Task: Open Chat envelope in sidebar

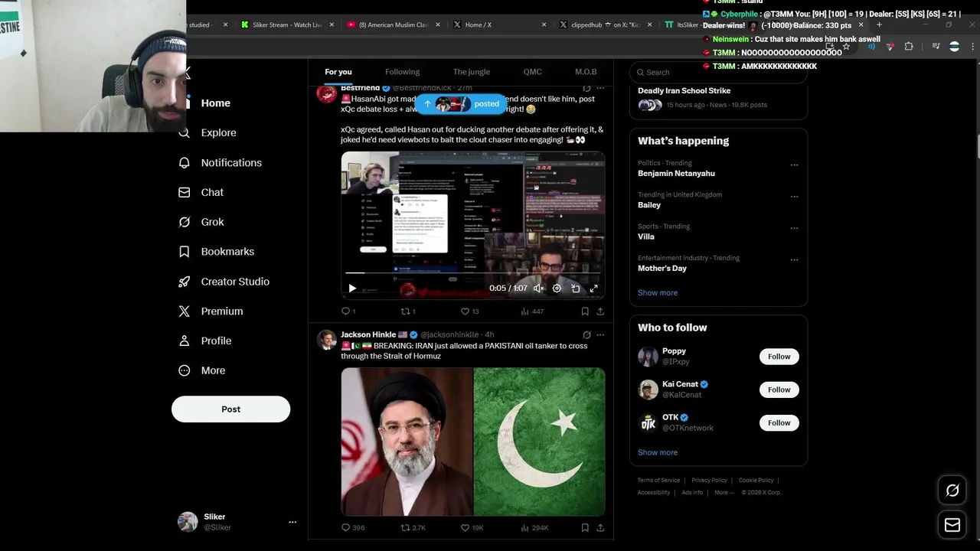Action: pos(201,192)
